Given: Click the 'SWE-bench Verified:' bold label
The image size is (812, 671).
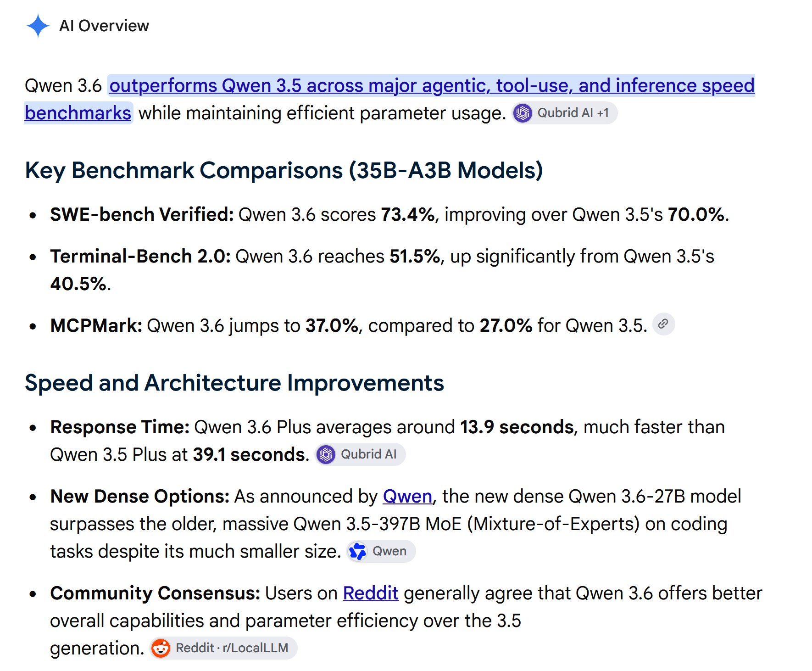Looking at the screenshot, I should (x=142, y=215).
